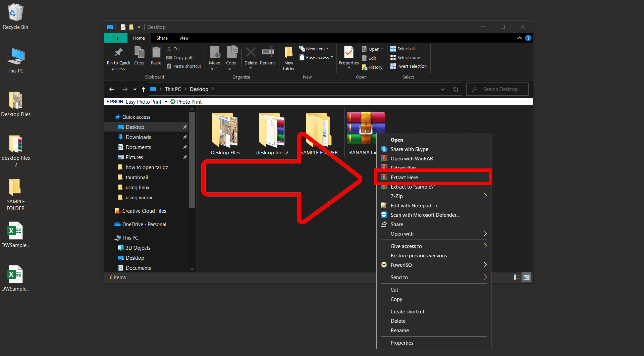644x356 pixels.
Task: Collapse the ribbon with the chevron
Action: 519,38
